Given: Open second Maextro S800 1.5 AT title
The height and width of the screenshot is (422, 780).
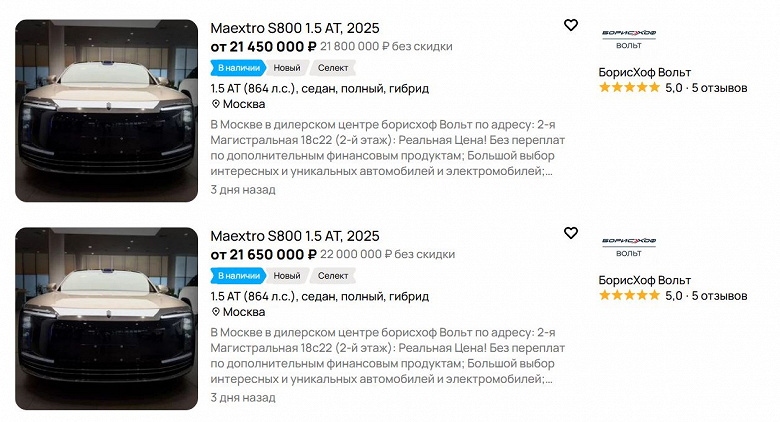Looking at the screenshot, I should click(x=295, y=236).
